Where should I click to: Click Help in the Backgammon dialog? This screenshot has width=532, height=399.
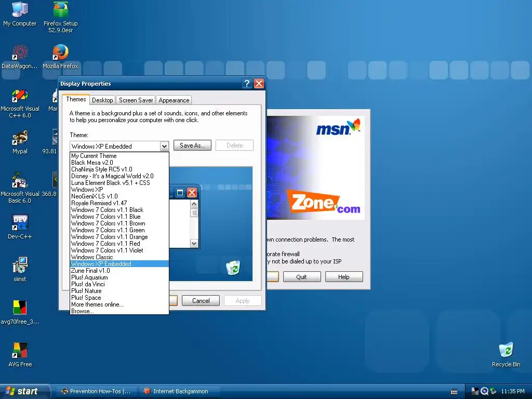[x=344, y=277]
